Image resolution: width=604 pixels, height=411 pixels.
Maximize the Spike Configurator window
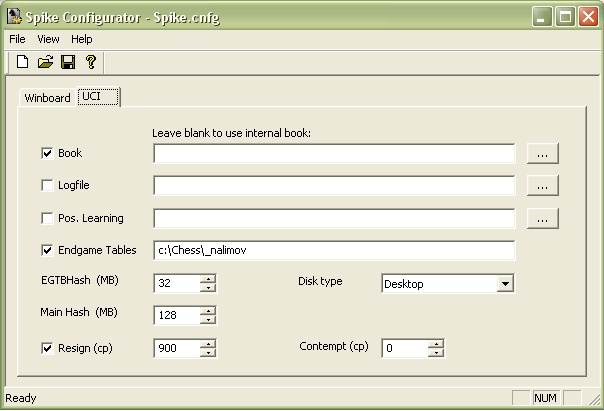point(565,17)
